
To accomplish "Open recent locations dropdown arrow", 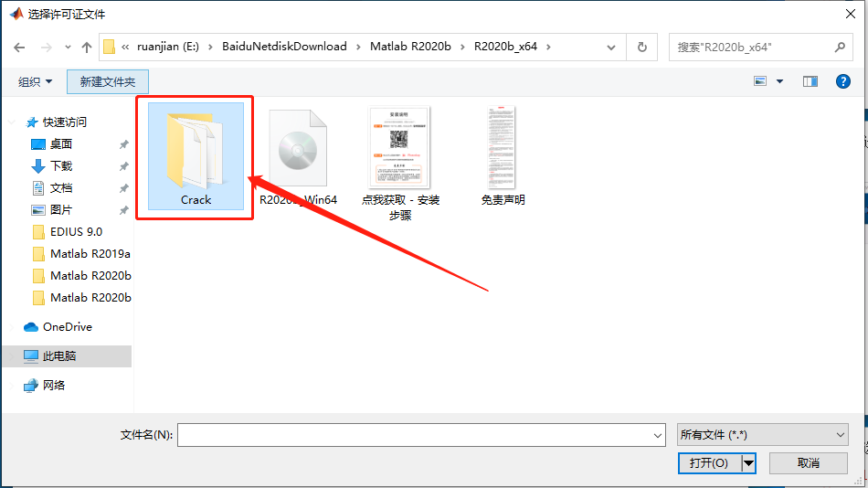I will (x=68, y=48).
